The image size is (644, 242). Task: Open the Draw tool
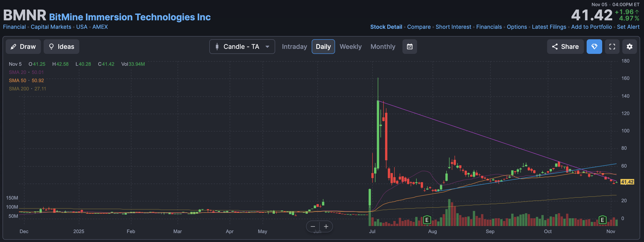(x=23, y=47)
